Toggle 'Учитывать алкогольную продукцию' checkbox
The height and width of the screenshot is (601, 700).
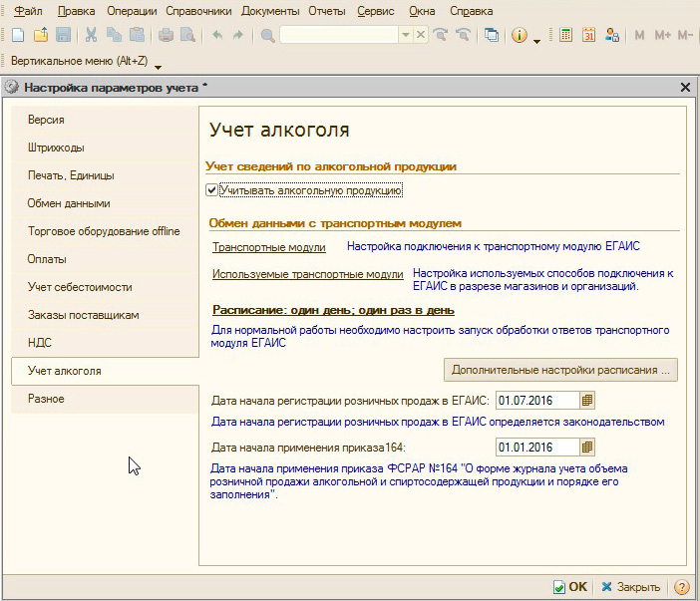[211, 189]
